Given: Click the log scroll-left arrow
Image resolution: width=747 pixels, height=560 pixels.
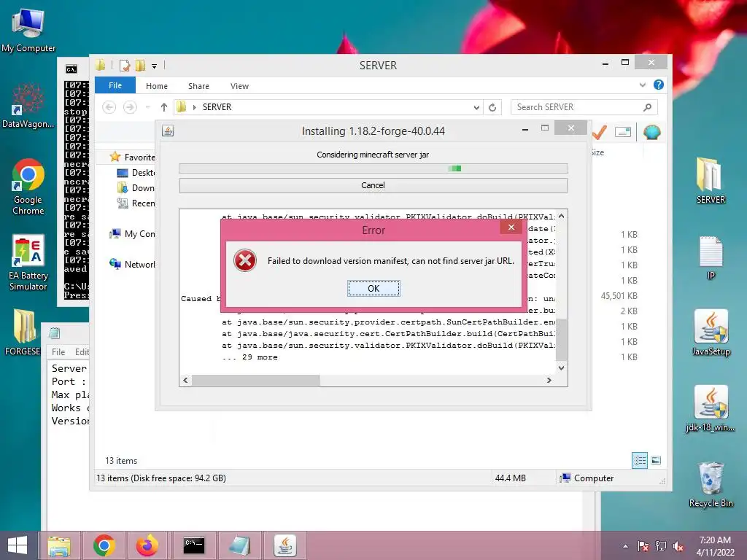Looking at the screenshot, I should [x=185, y=380].
